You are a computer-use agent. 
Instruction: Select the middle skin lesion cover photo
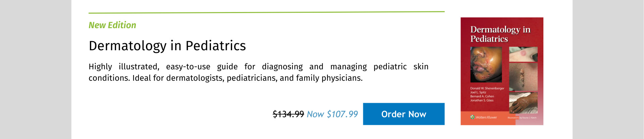pyautogui.click(x=523, y=77)
